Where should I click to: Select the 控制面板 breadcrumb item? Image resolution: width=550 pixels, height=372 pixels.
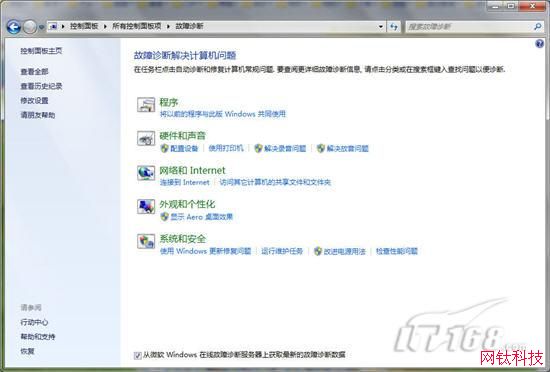pyautogui.click(x=84, y=26)
